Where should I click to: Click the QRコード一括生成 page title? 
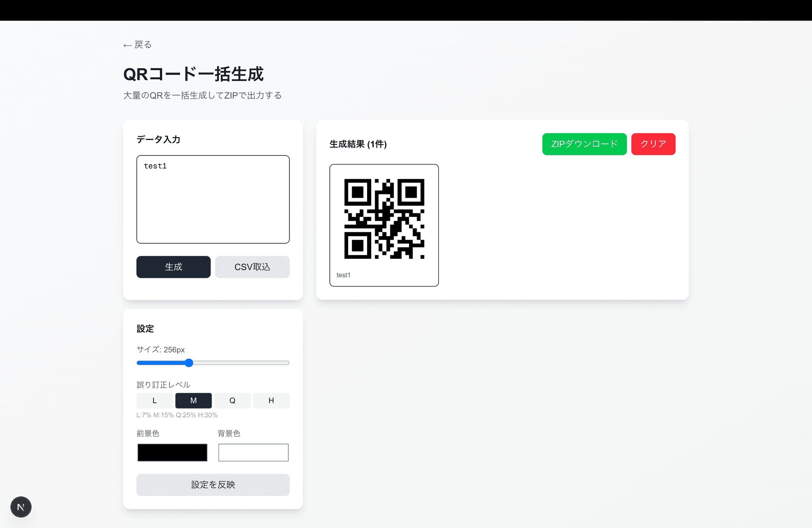[x=193, y=74]
